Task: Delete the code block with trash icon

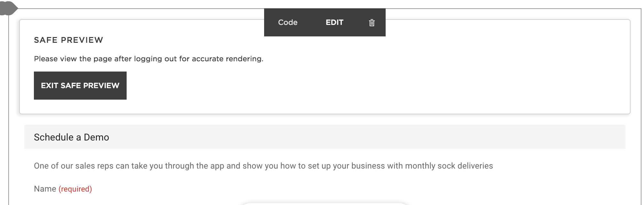Action: click(372, 23)
